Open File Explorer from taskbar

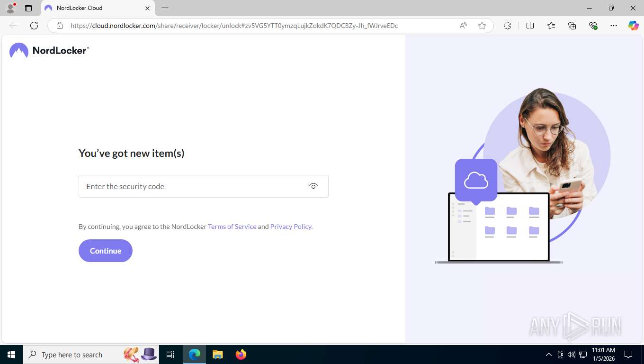(x=217, y=355)
